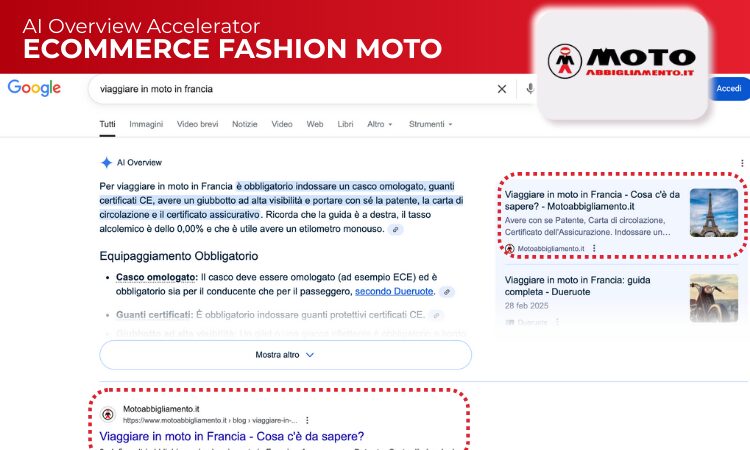Click the Motoabbigliamento.it logo badge
The height and width of the screenshot is (450, 750).
[x=622, y=64]
